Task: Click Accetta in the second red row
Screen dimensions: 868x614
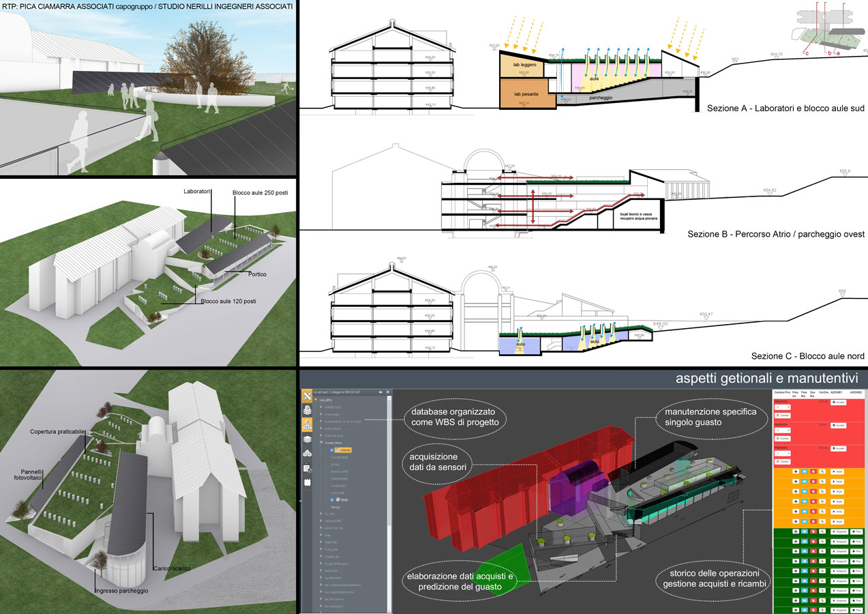Action: pyautogui.click(x=839, y=426)
